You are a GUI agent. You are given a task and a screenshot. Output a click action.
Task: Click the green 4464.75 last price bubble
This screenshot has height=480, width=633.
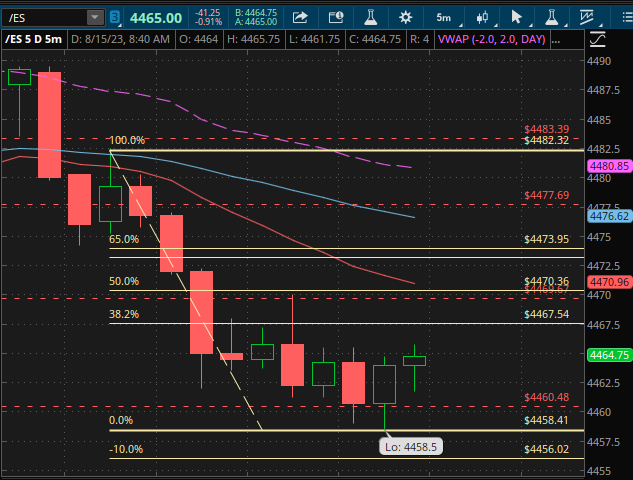[609, 355]
